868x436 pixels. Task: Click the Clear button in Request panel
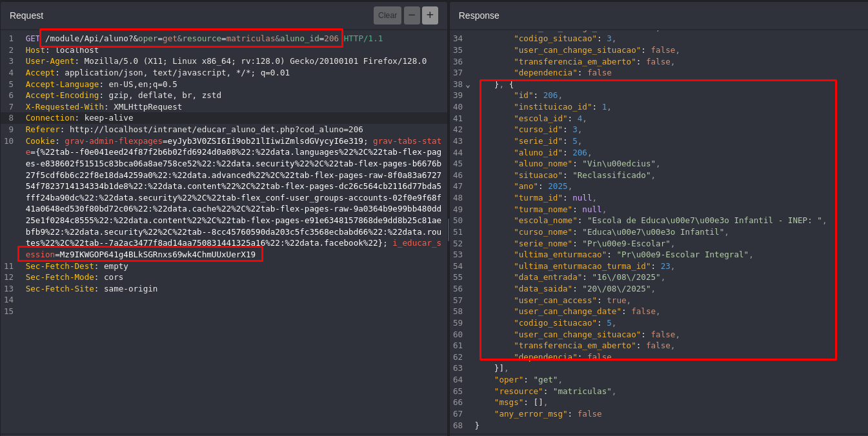pyautogui.click(x=387, y=15)
